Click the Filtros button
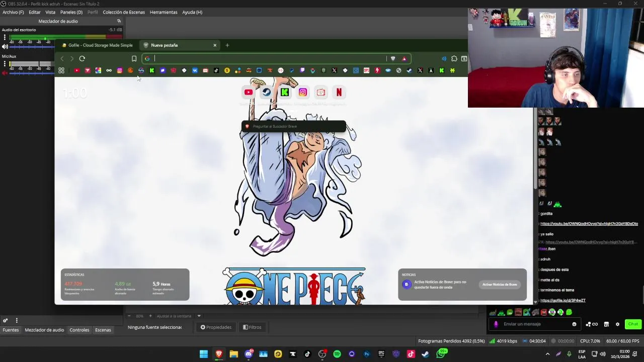Image resolution: width=644 pixels, height=362 pixels. pyautogui.click(x=252, y=327)
